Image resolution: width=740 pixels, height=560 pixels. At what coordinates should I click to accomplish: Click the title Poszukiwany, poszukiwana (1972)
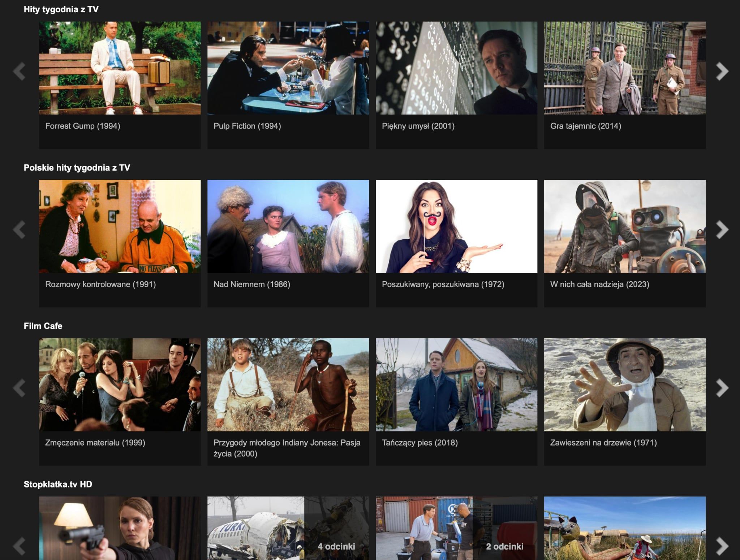point(443,284)
